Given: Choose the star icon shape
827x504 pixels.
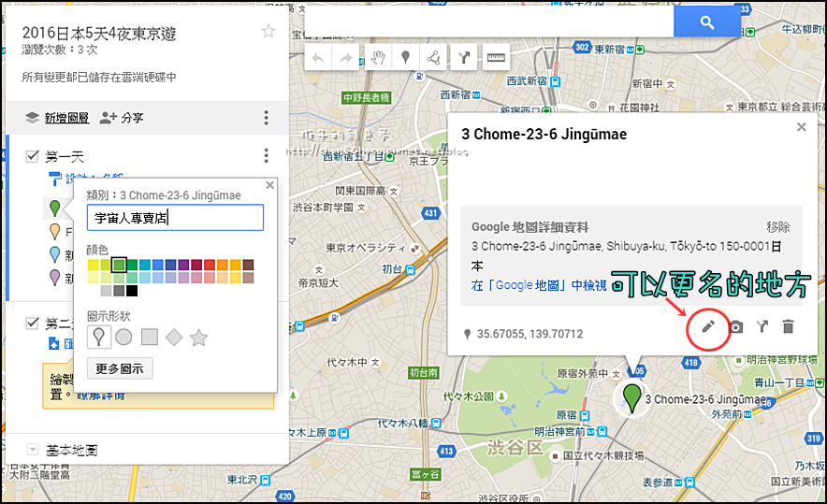Looking at the screenshot, I should pyautogui.click(x=199, y=338).
